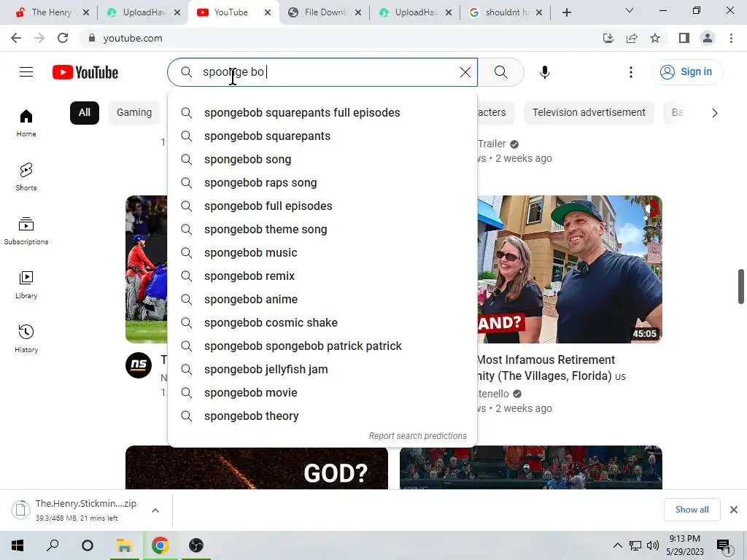This screenshot has height=560, width=747.
Task: Open volume control in system tray
Action: (x=653, y=545)
